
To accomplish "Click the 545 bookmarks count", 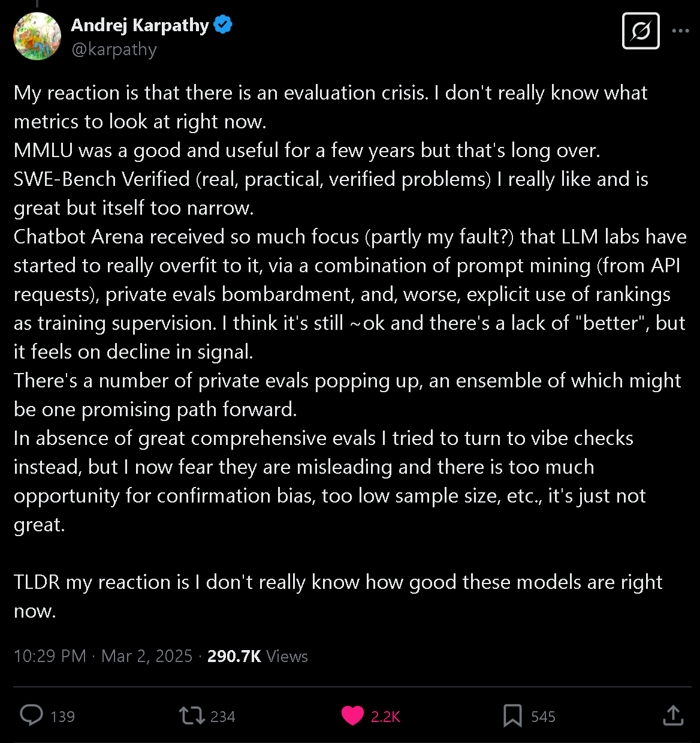I will tap(543, 717).
